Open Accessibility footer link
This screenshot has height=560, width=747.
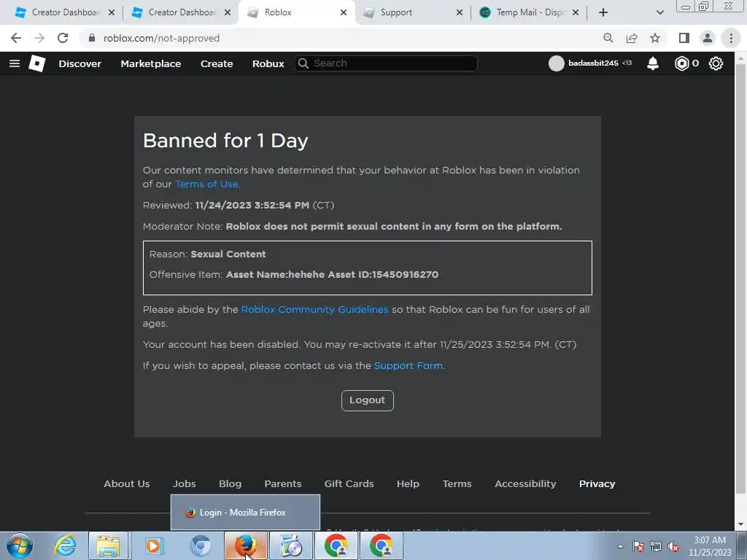point(525,484)
